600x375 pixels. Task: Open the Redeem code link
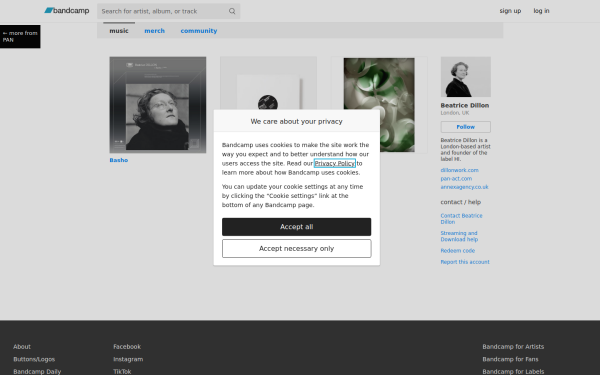457,251
